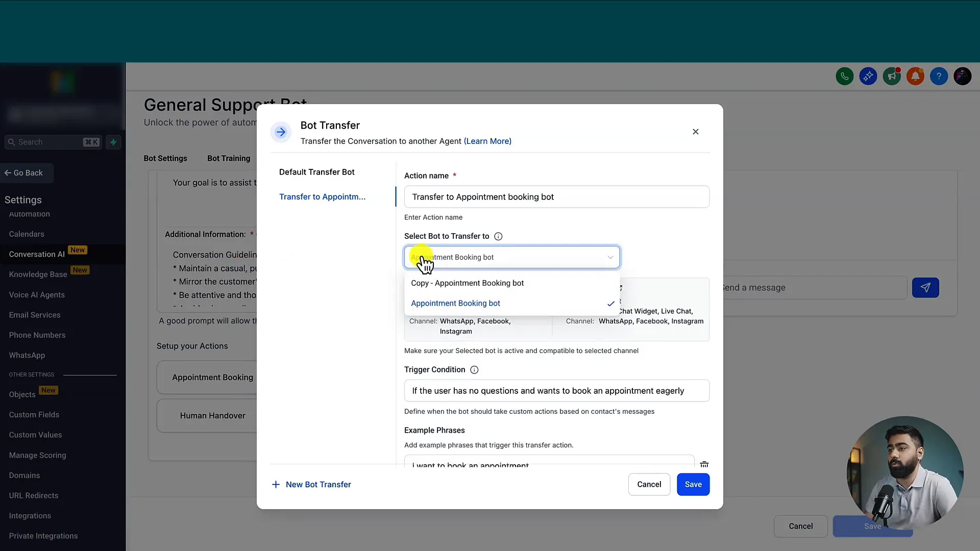Click the green lightning icon beside search
980x551 pixels.
(113, 142)
